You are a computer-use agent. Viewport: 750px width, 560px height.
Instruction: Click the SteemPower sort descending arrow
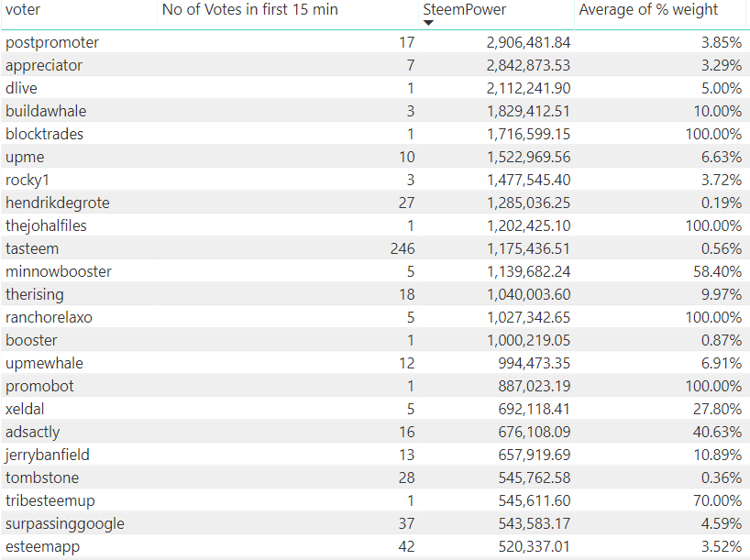point(428,23)
